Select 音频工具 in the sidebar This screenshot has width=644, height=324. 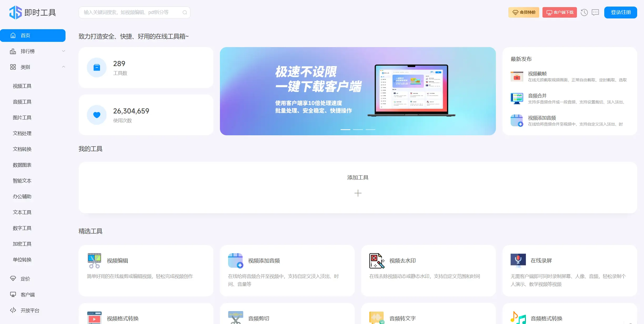[22, 102]
